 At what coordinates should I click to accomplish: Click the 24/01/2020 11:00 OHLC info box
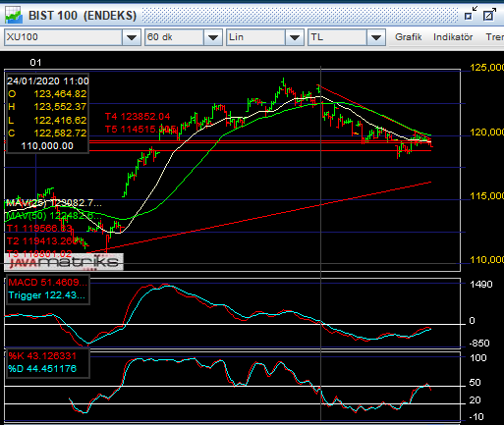[x=47, y=113]
